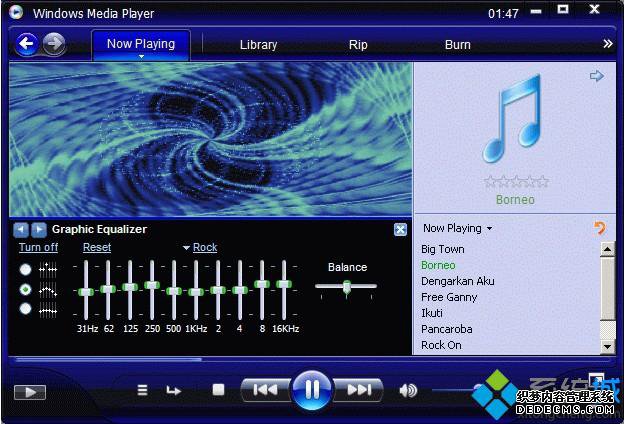Open the Burn tab

pos(458,45)
